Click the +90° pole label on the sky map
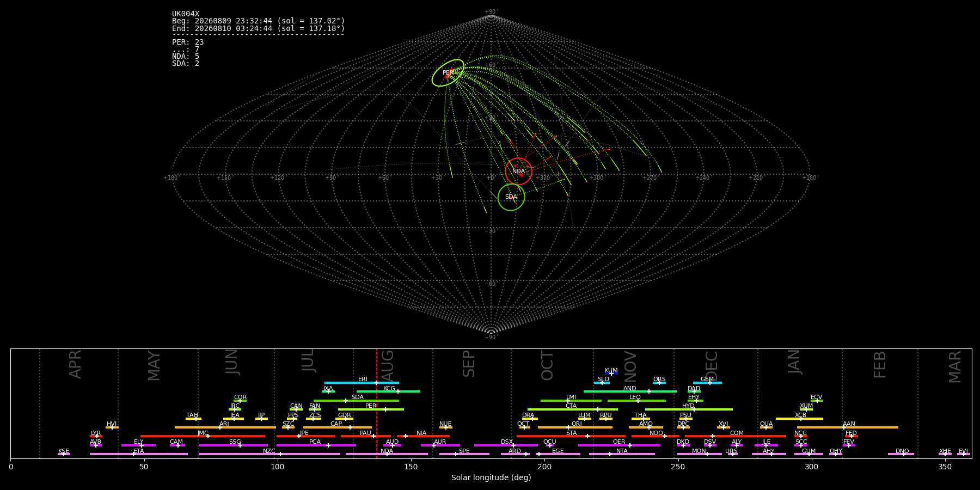980x490 pixels. (491, 12)
